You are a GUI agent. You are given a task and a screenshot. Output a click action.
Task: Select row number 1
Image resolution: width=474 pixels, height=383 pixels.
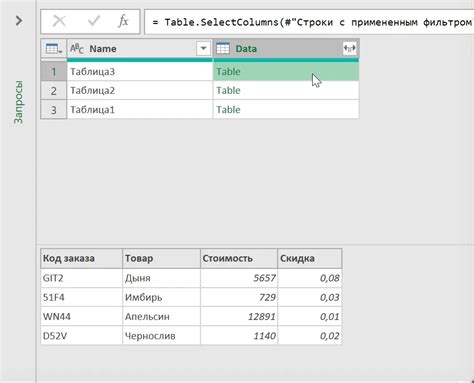click(x=54, y=72)
